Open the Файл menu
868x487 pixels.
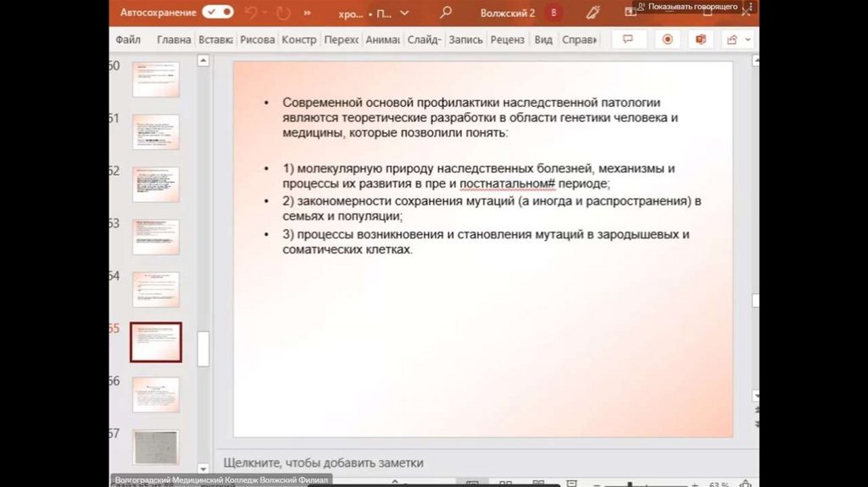click(128, 40)
